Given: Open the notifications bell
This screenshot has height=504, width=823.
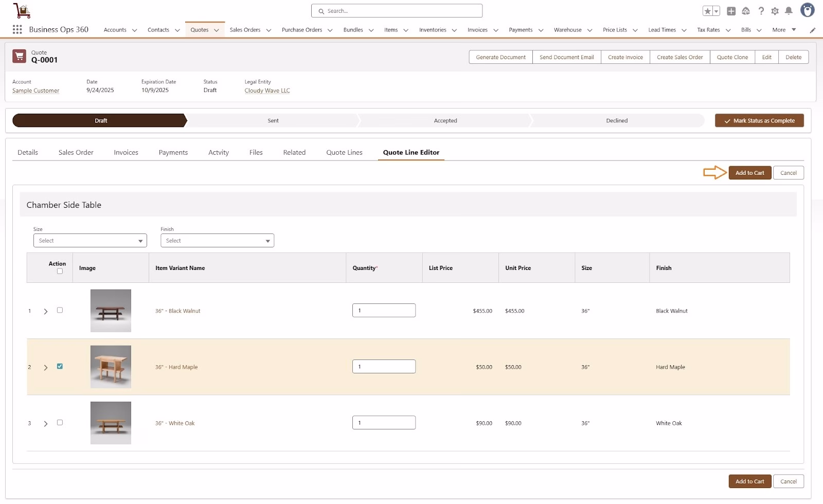Looking at the screenshot, I should click(x=789, y=11).
